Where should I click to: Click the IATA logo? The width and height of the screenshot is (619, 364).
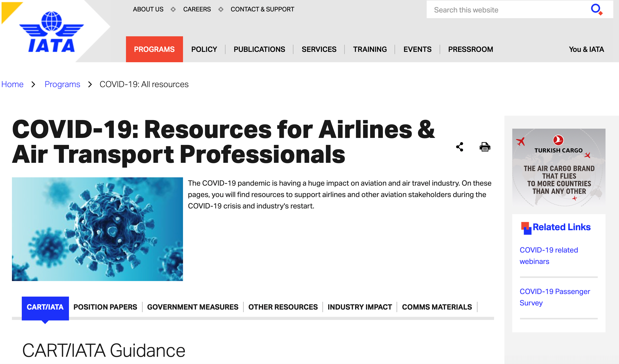click(51, 32)
